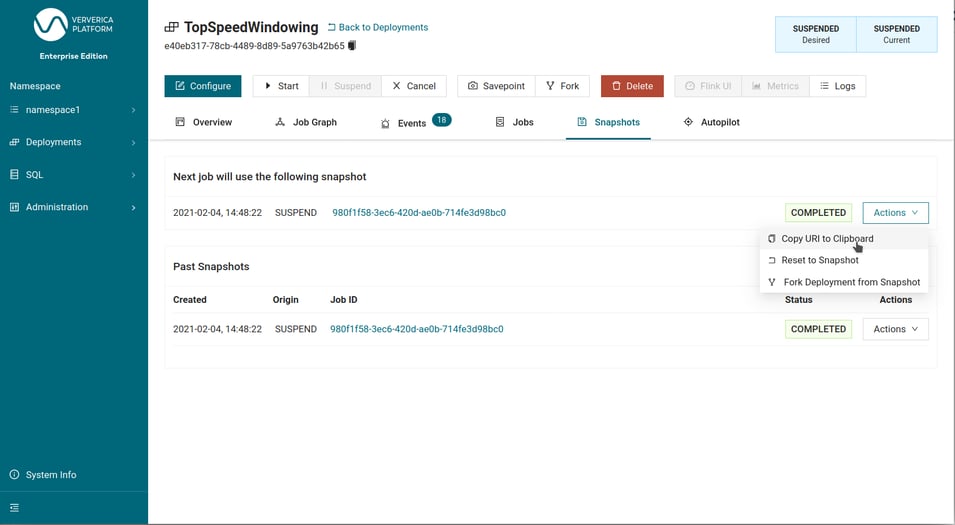Viewport: 955px width, 525px height.
Task: Start the deployment
Action: 281,86
